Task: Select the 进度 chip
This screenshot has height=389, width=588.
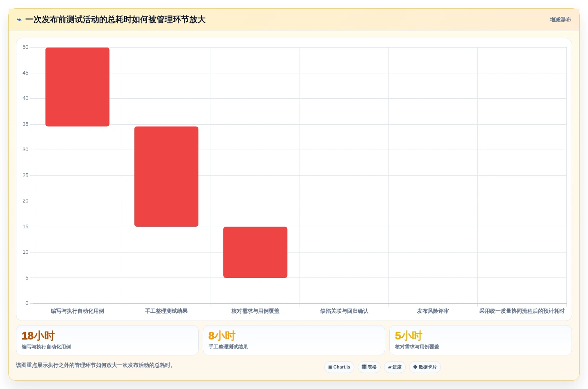Action: point(395,367)
